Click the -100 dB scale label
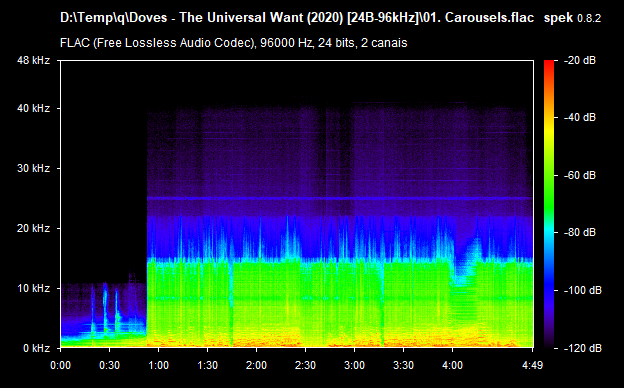 (x=583, y=290)
